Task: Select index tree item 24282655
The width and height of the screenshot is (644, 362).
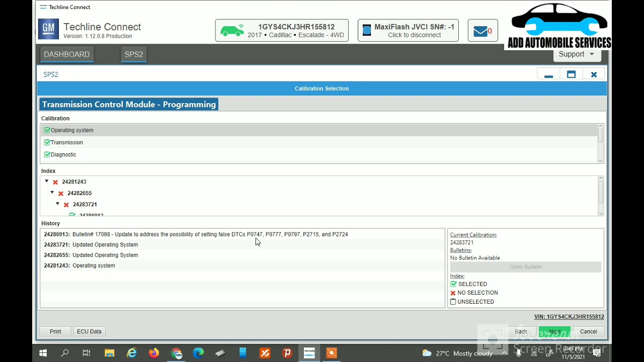Action: pos(79,193)
